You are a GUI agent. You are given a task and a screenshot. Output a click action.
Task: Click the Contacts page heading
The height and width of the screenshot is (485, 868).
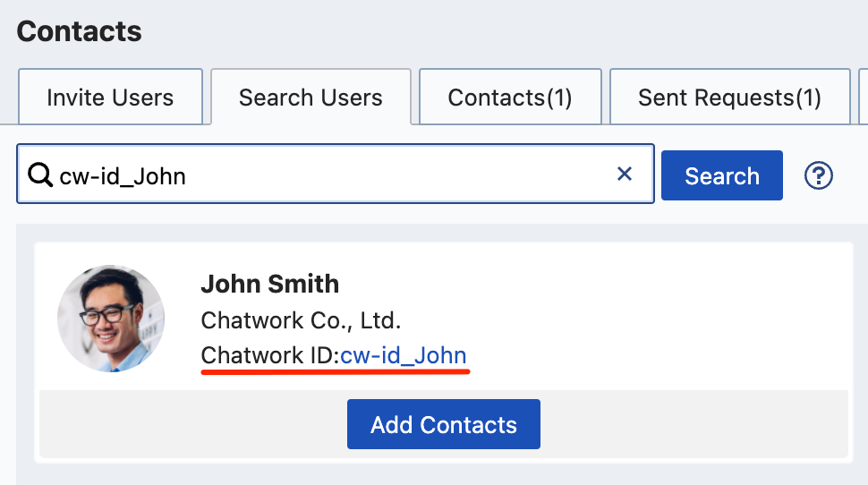pos(79,31)
